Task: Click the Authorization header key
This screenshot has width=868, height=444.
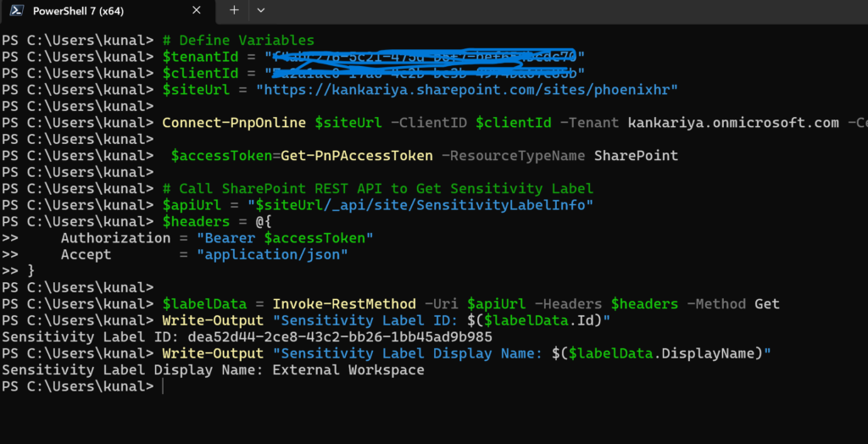Action: pyautogui.click(x=115, y=238)
